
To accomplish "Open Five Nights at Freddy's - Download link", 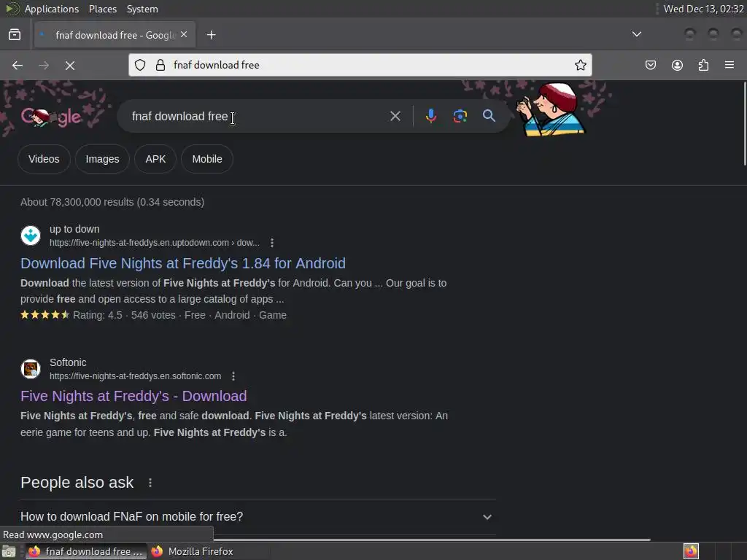I will click(133, 396).
